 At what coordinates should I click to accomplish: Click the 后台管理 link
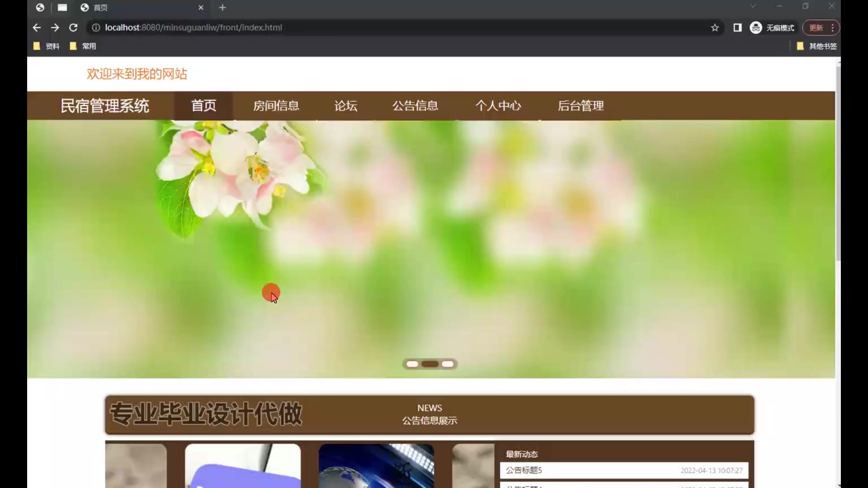[580, 106]
